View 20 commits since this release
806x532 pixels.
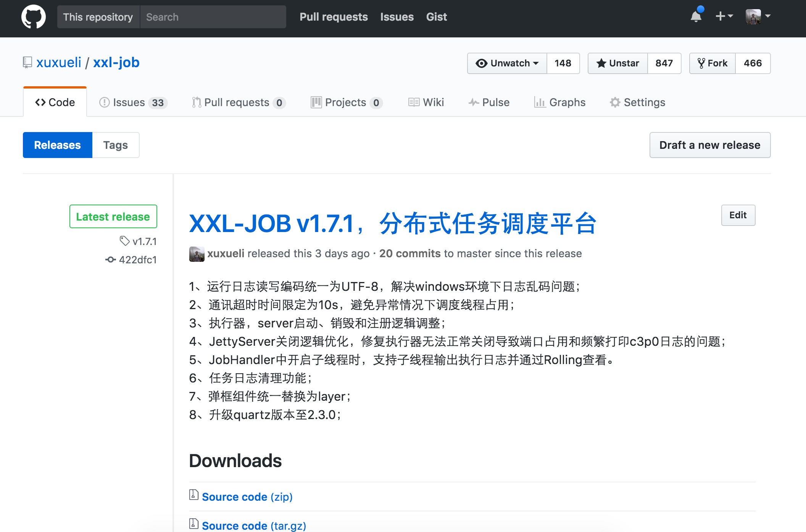point(410,253)
